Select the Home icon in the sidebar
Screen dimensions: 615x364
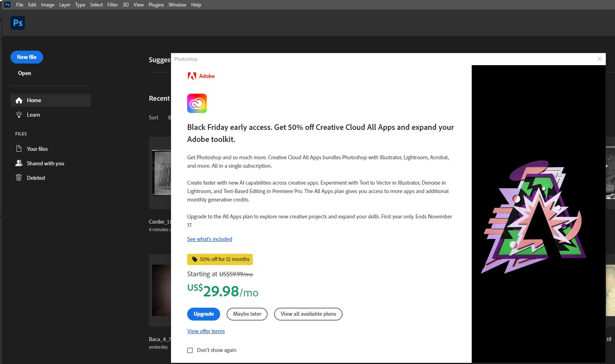[19, 100]
